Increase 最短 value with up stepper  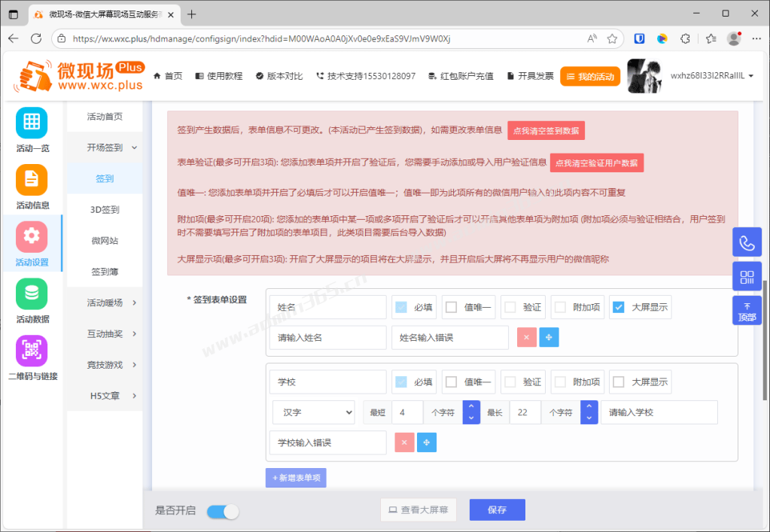(x=471, y=407)
